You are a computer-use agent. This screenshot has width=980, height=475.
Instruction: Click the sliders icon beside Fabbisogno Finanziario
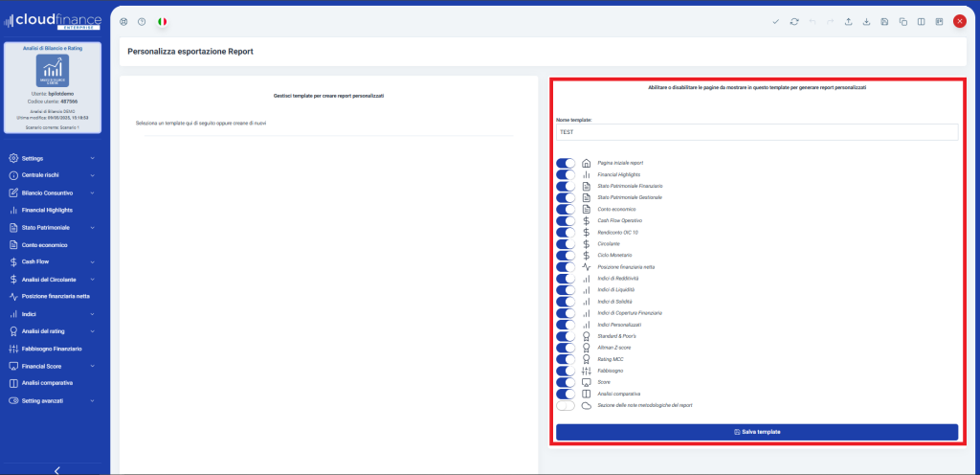pos(13,349)
